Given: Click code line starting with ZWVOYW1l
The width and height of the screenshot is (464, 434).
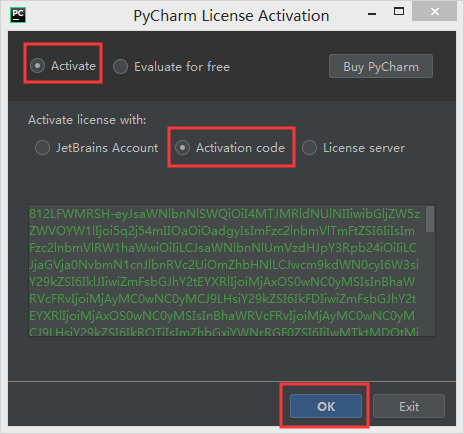Looking at the screenshot, I should (x=222, y=231).
